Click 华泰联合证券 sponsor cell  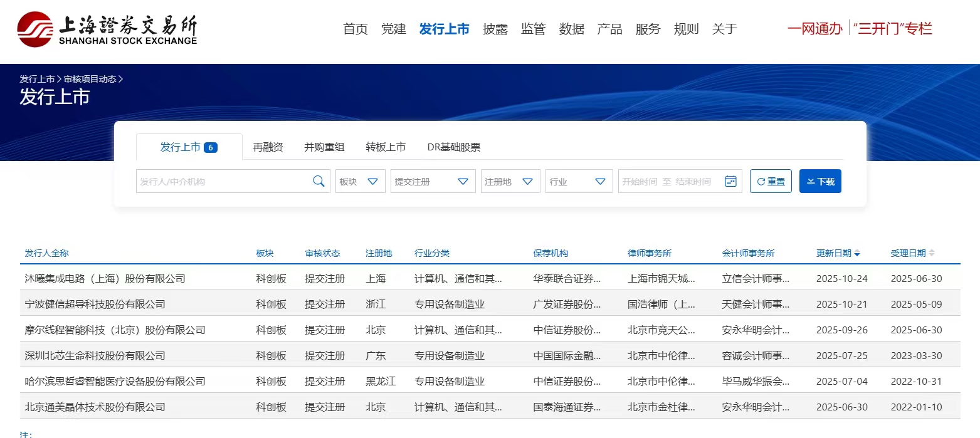coord(567,278)
